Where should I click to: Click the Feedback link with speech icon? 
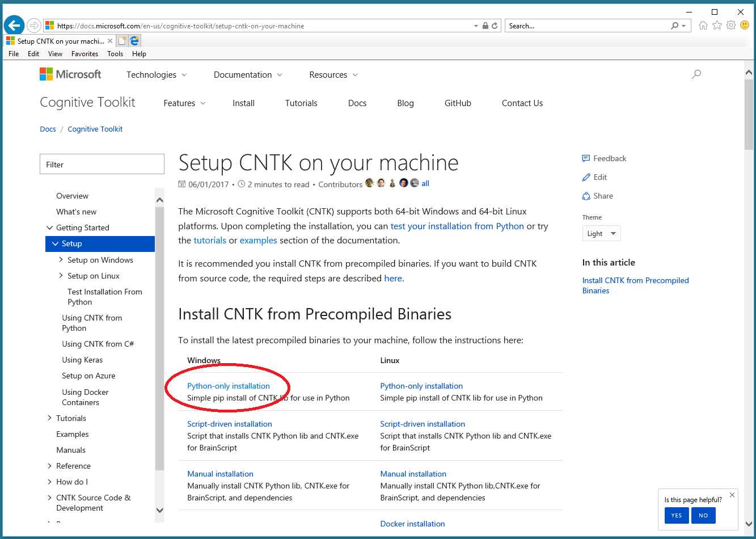coord(604,158)
